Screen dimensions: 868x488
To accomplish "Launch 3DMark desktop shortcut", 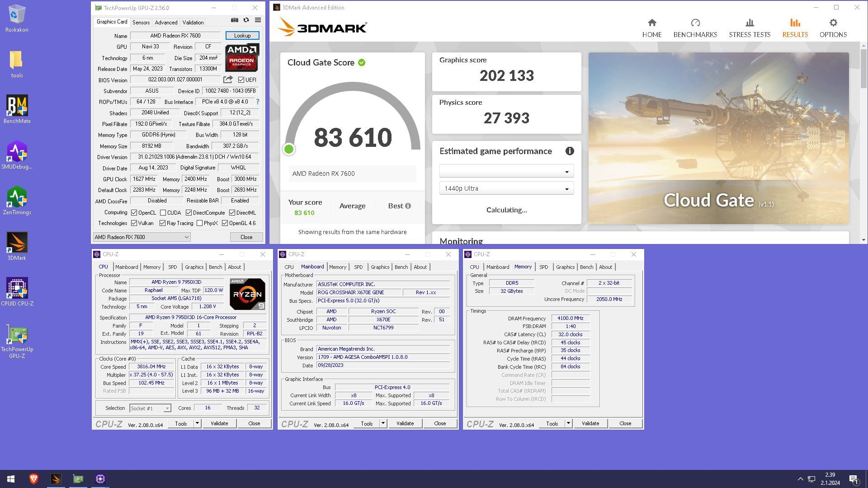I will [x=17, y=246].
